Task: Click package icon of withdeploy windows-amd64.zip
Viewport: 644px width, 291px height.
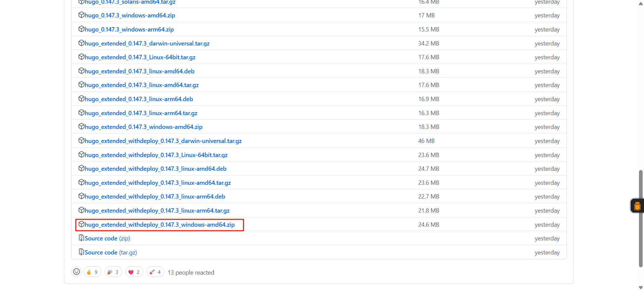Action: 81,224
